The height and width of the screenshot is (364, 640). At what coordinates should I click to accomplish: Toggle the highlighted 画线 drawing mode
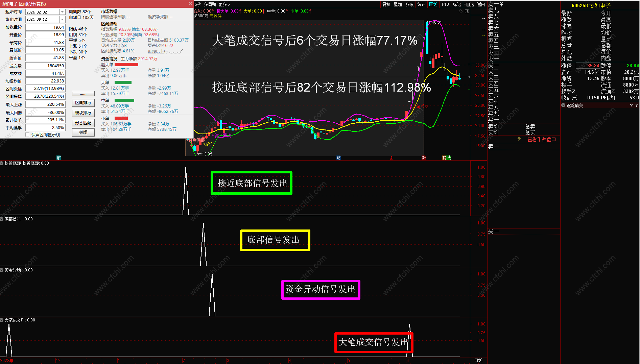point(433,4)
